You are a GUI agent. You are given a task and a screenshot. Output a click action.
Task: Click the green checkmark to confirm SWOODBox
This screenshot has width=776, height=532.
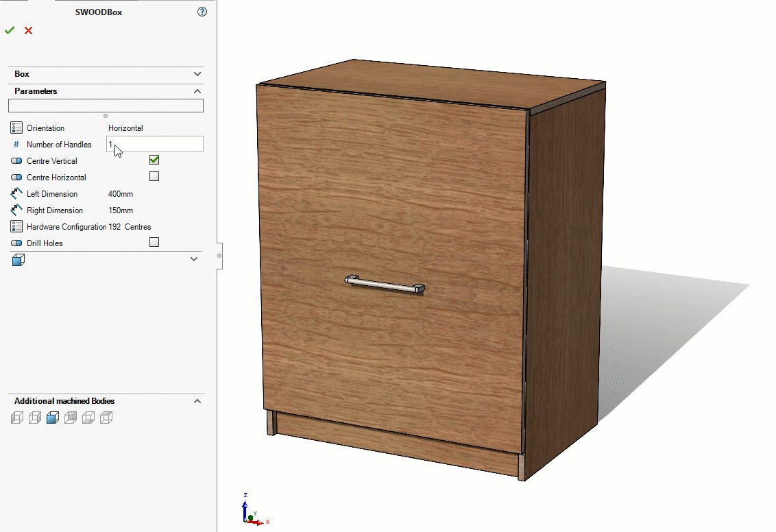(x=9, y=30)
